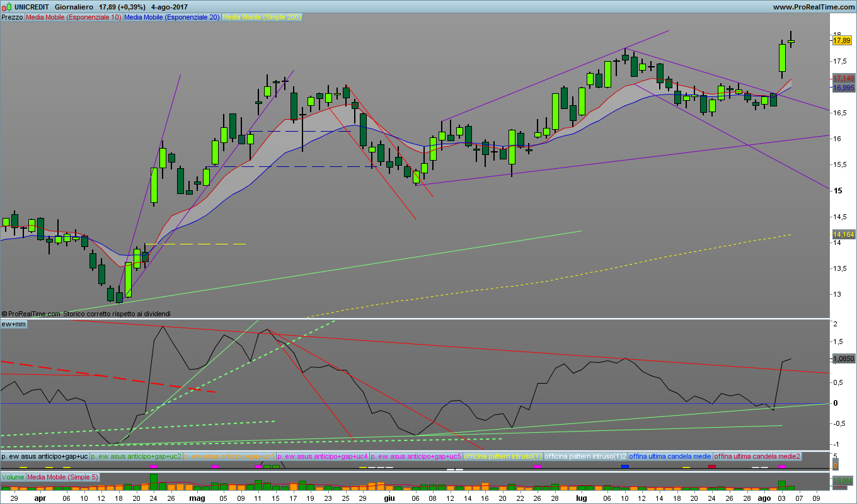Click the dark red signal marker in the pattern row

(x=712, y=467)
